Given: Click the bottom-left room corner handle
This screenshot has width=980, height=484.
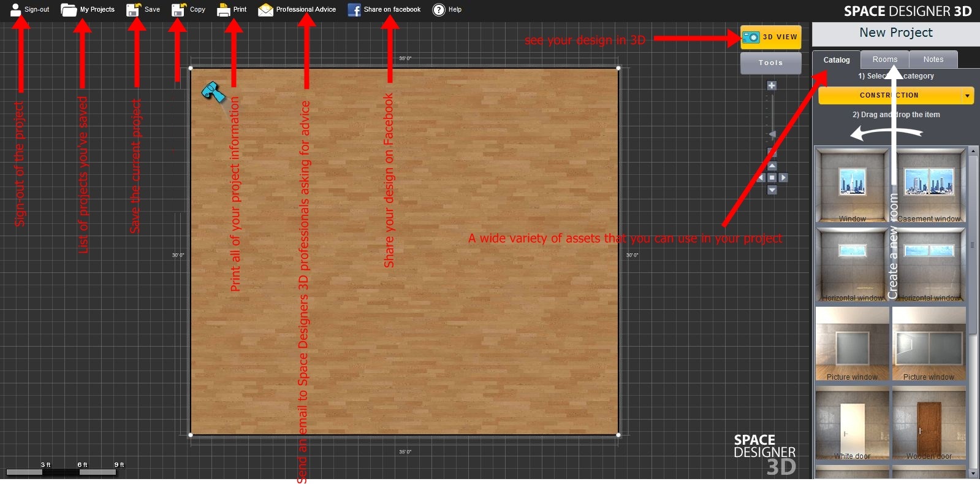Looking at the screenshot, I should tap(191, 435).
